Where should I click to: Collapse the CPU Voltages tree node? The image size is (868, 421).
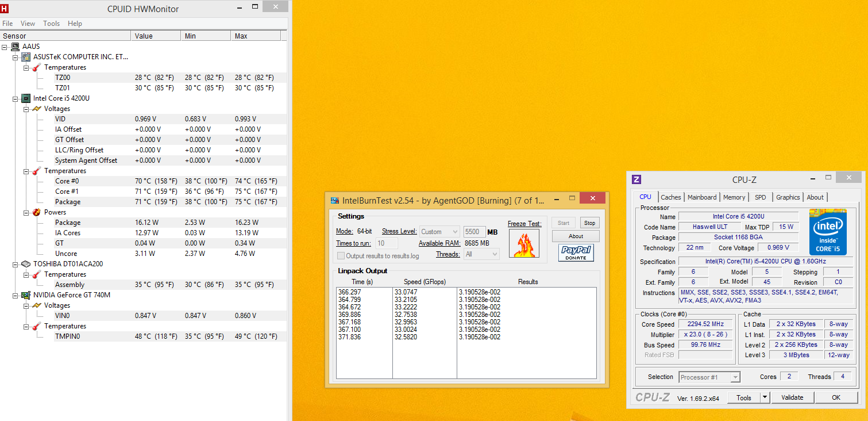26,109
